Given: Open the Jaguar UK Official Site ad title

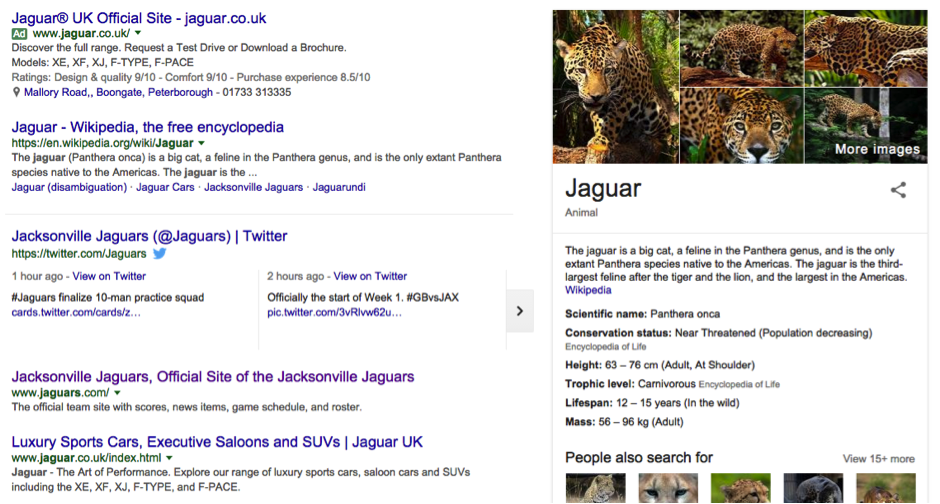Looking at the screenshot, I should [x=138, y=18].
